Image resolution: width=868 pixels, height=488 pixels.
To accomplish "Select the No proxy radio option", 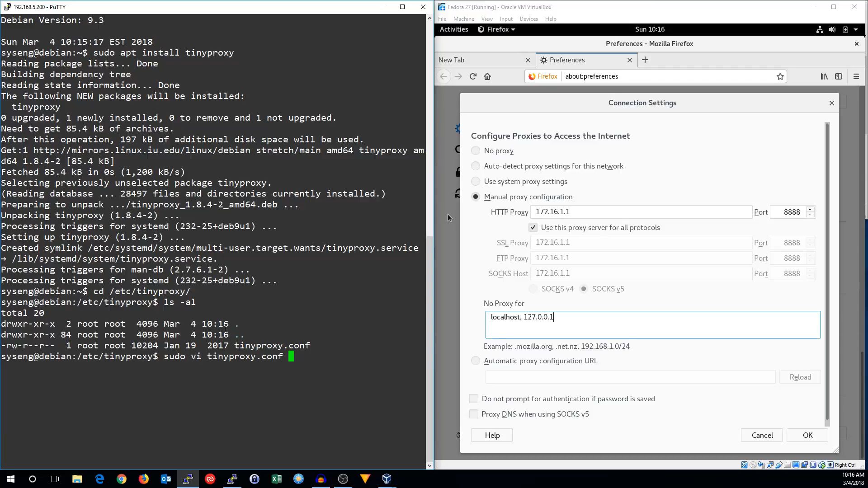I will pos(476,150).
